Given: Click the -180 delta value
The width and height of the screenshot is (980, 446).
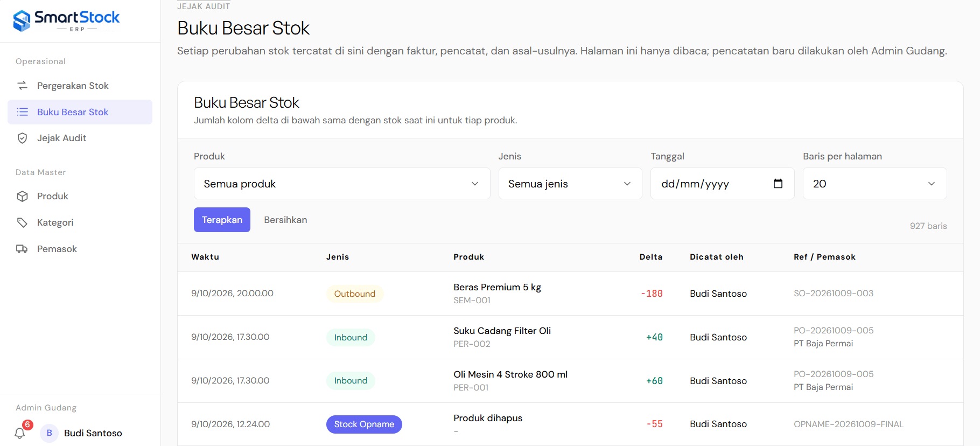Looking at the screenshot, I should [652, 294].
